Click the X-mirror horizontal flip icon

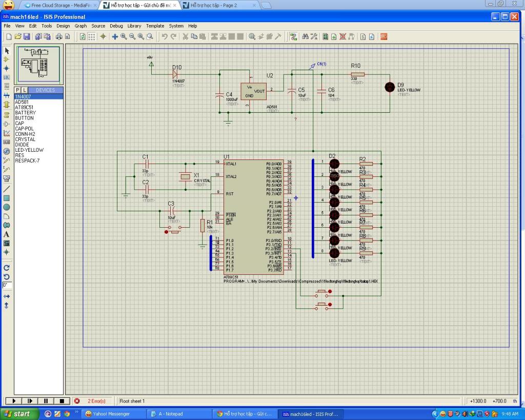(x=7, y=296)
